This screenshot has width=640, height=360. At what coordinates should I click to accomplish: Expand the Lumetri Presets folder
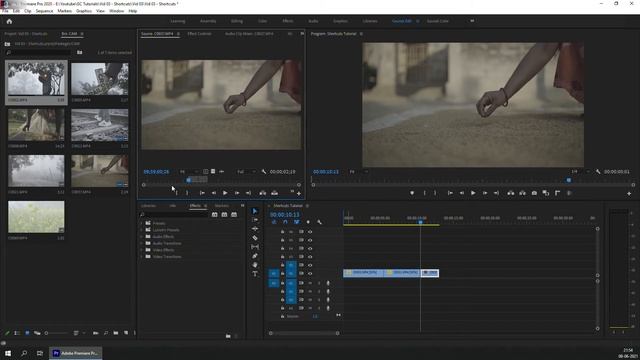[142, 230]
